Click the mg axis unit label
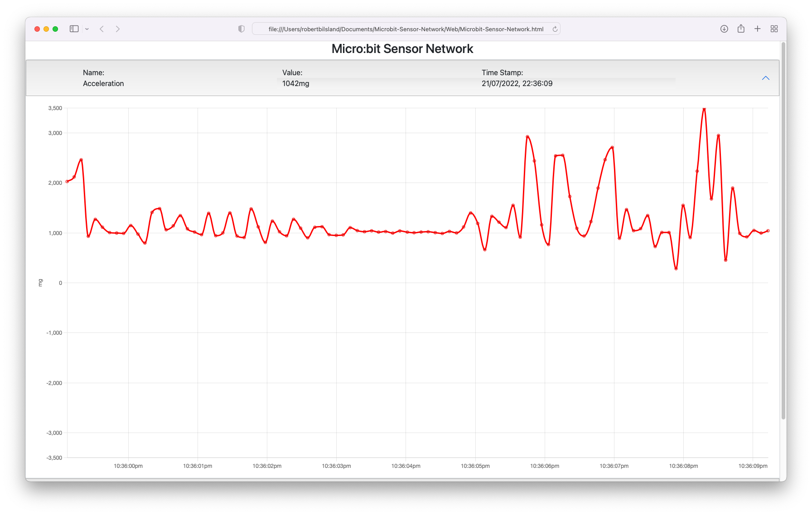Image resolution: width=812 pixels, height=515 pixels. [x=40, y=283]
